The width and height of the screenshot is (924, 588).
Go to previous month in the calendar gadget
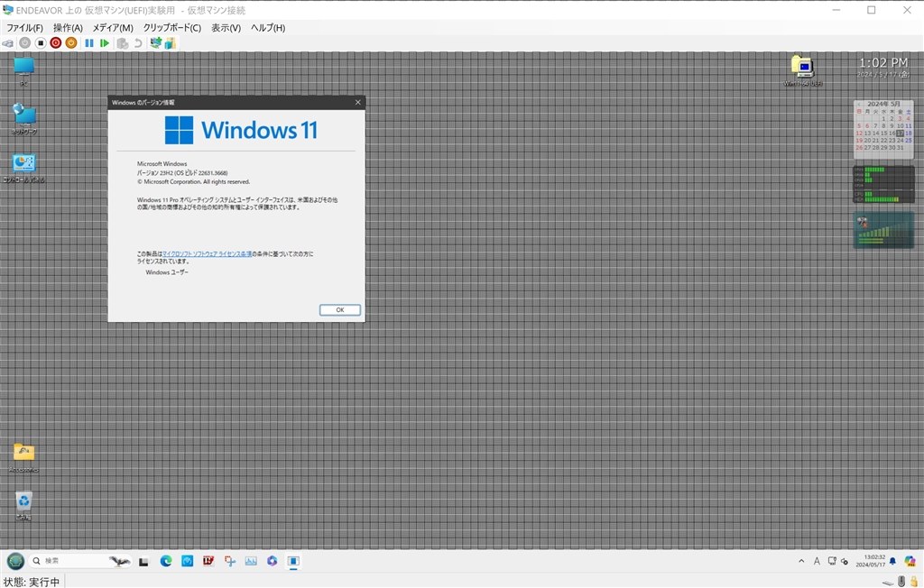coord(859,105)
